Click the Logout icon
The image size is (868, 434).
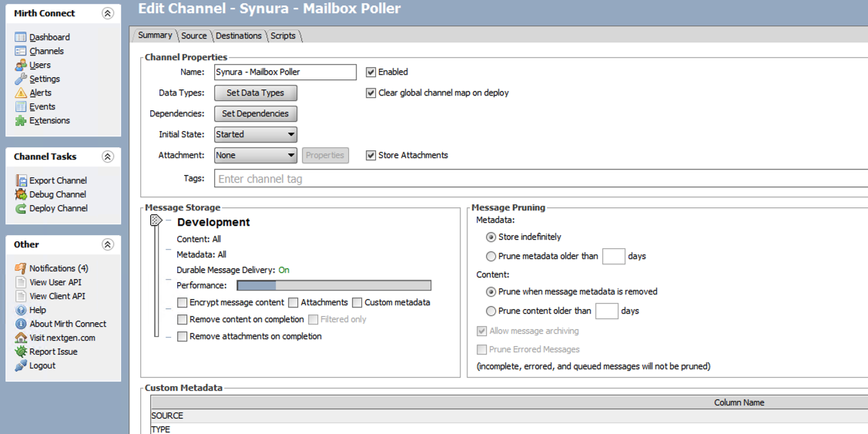click(x=21, y=365)
